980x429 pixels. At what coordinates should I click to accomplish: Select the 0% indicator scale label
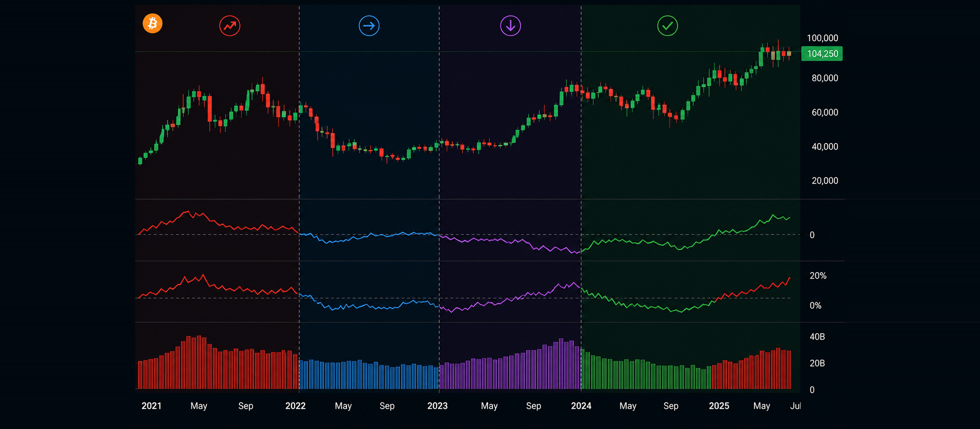[815, 305]
